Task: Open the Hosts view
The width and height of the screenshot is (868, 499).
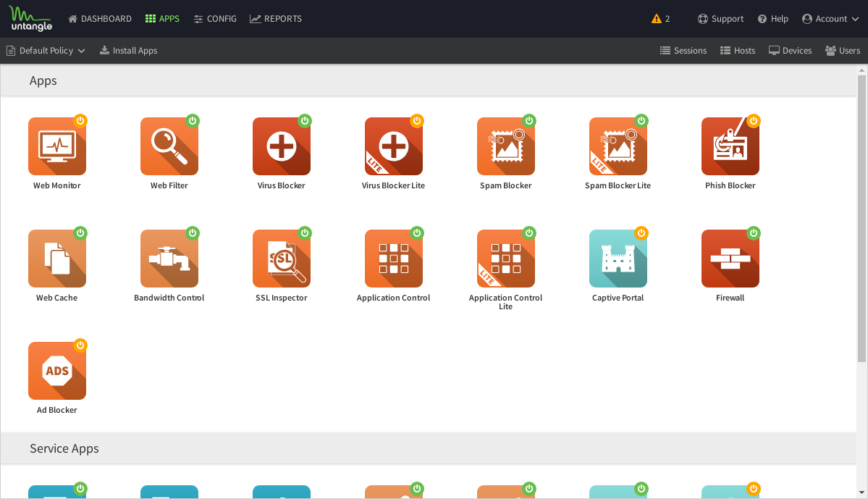Action: (x=738, y=51)
